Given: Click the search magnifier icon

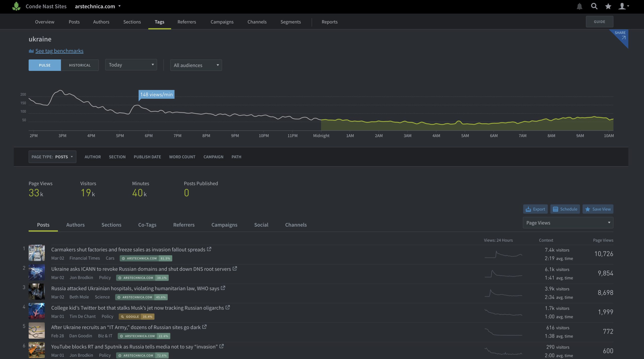Looking at the screenshot, I should 594,6.
